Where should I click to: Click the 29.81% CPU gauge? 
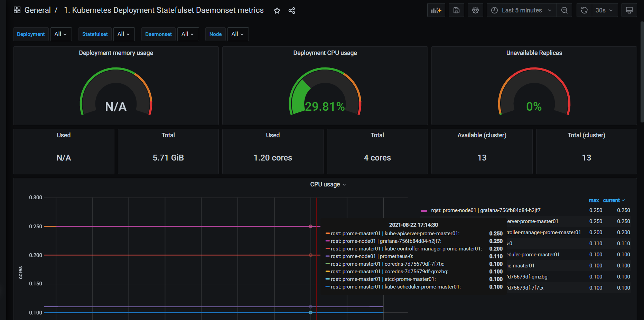[325, 92]
